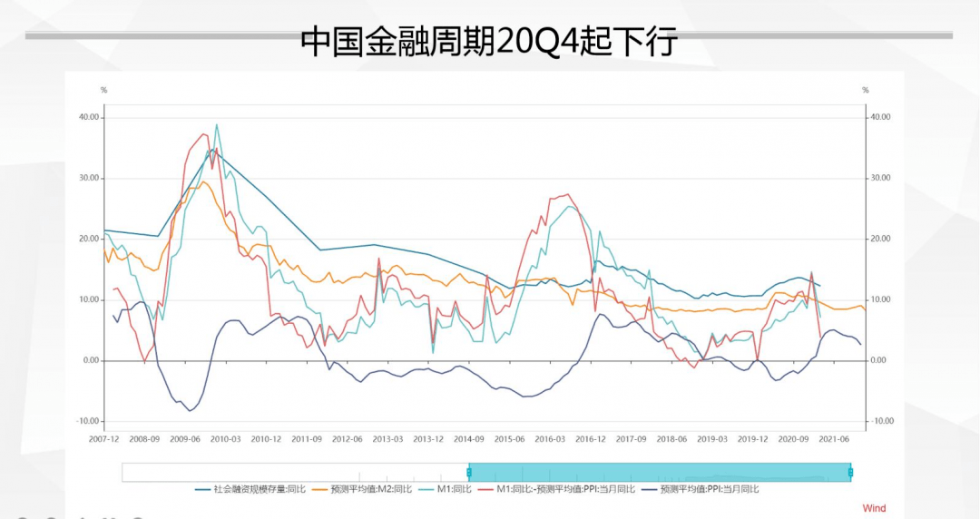Click the 2010-12 x-axis date label

(x=266, y=439)
